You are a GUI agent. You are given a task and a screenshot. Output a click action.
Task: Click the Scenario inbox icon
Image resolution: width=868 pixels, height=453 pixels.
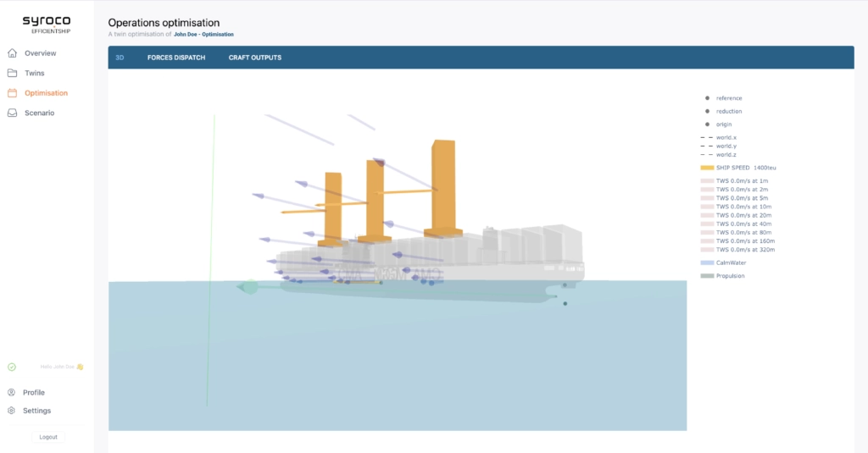(x=12, y=113)
